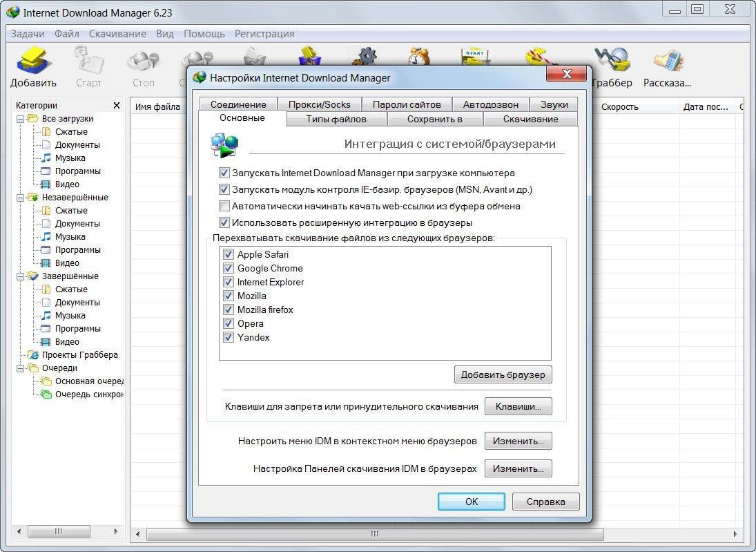Open Проекты Граббера tree item

point(79,354)
